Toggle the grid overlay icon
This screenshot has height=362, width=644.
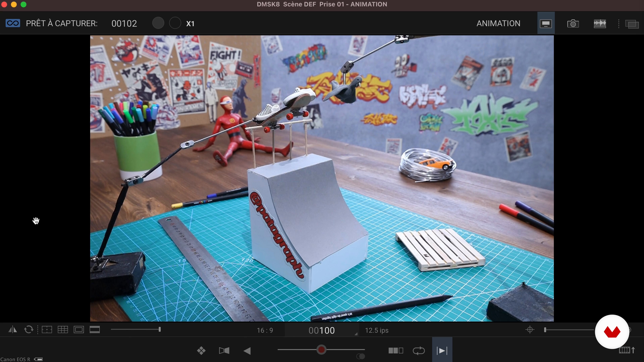(x=63, y=330)
